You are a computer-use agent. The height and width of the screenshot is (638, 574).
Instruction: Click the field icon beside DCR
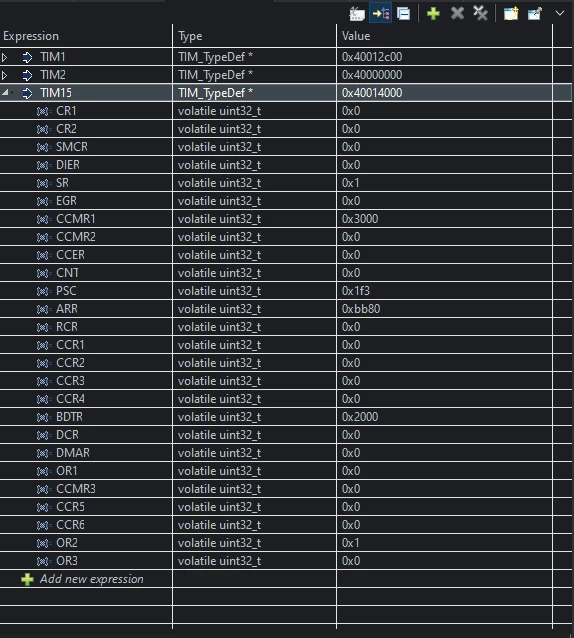44,435
